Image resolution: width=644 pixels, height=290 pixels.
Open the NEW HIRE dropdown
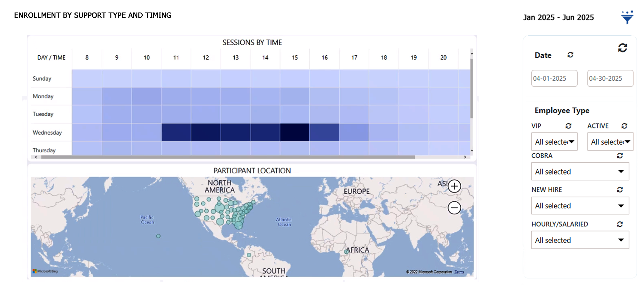point(580,206)
